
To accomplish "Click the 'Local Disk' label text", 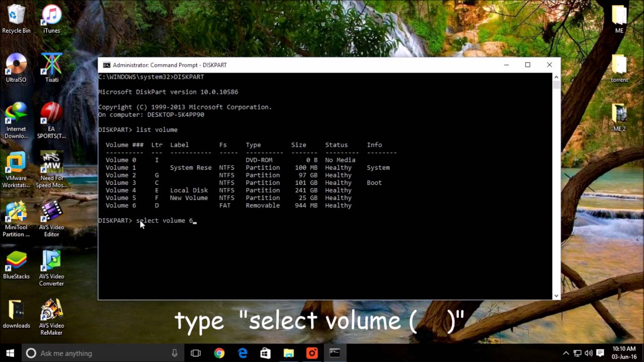I will coord(189,190).
